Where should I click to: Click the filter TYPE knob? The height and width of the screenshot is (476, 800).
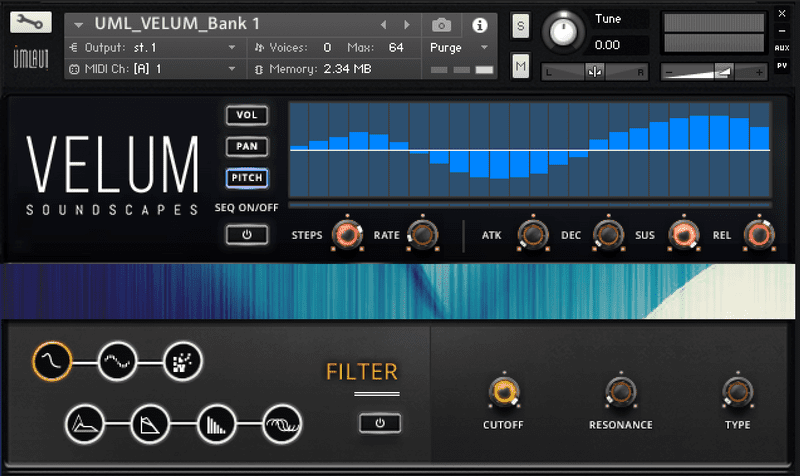coord(738,392)
